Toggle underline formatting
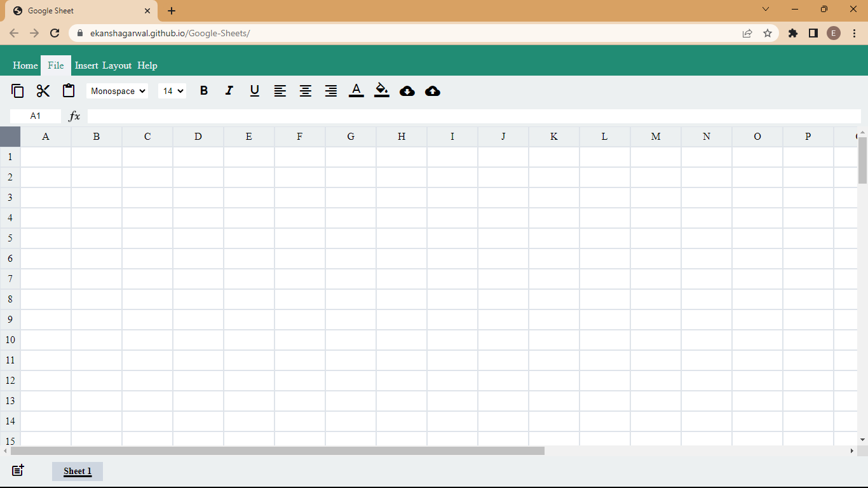This screenshot has width=868, height=488. 255,91
